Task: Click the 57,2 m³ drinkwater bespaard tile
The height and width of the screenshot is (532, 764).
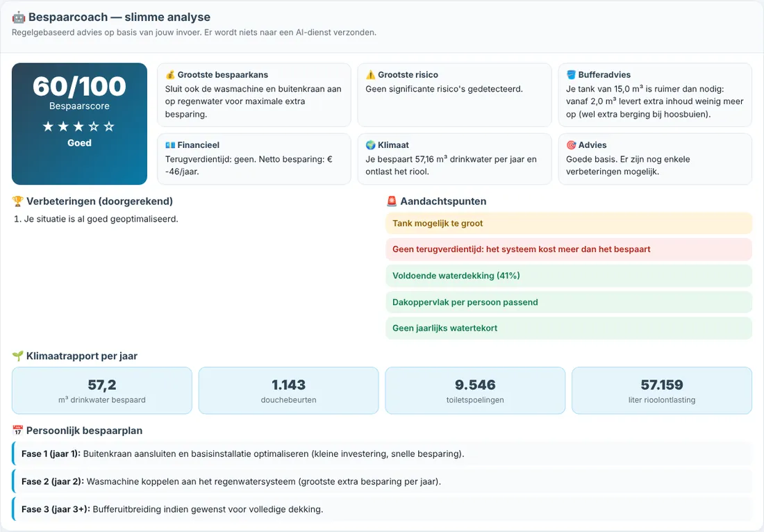Action: coord(102,391)
